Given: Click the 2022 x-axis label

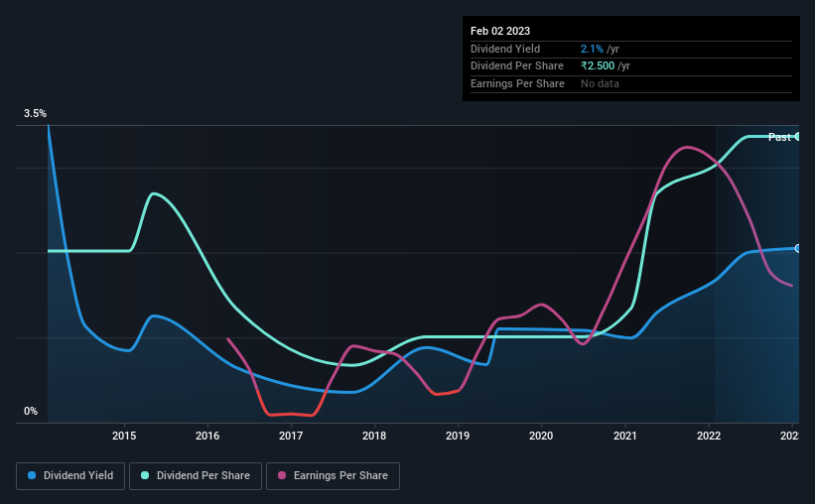Looking at the screenshot, I should 709,436.
